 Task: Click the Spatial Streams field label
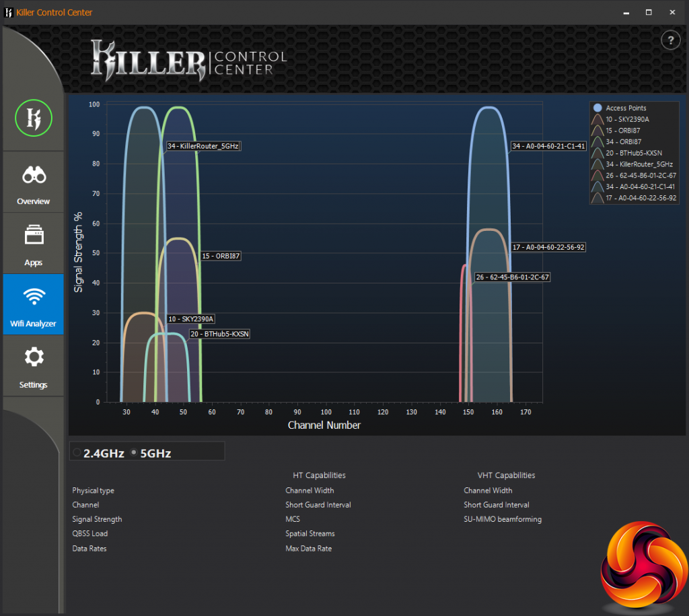(310, 533)
